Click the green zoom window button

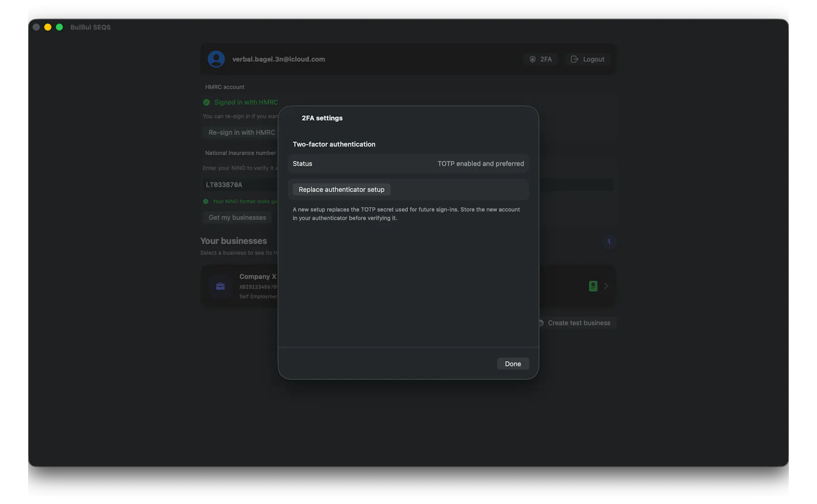point(59,27)
